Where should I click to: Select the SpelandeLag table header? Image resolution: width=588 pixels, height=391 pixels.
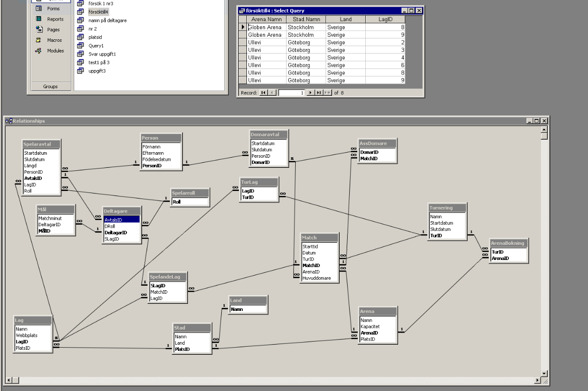click(167, 277)
